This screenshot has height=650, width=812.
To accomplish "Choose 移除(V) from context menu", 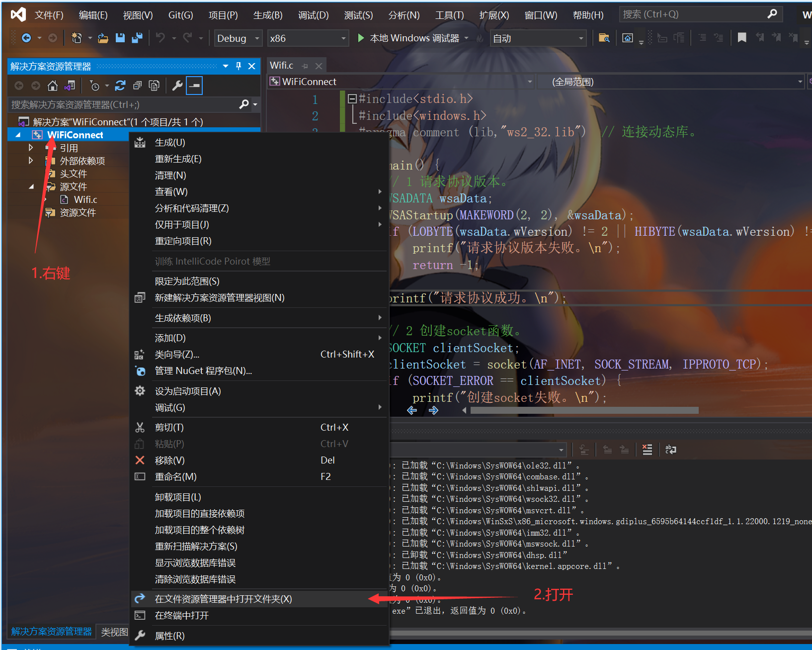I will click(259, 460).
